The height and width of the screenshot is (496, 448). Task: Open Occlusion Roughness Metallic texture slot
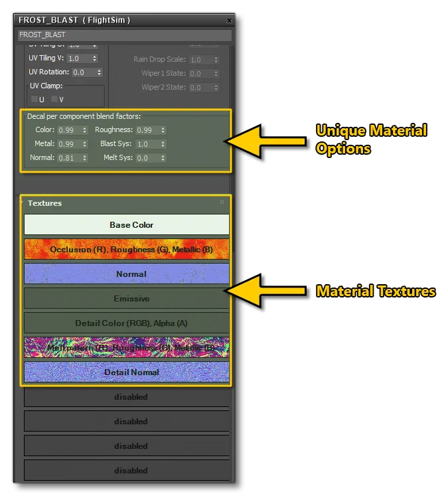click(x=127, y=249)
